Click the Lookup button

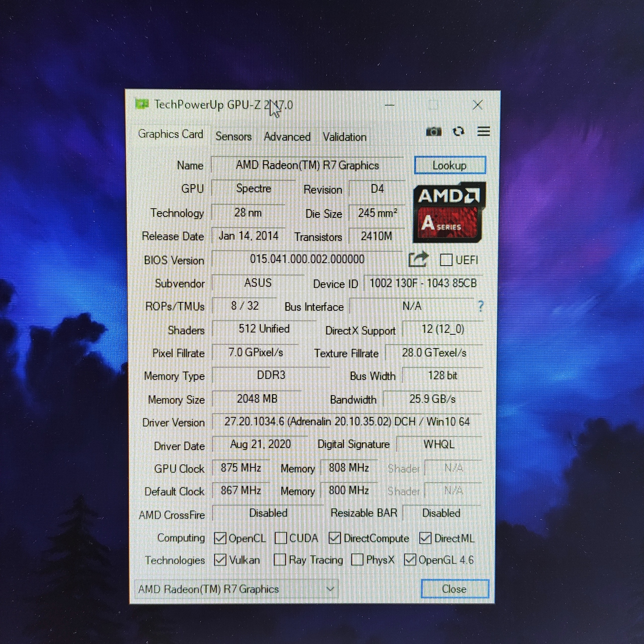[450, 165]
